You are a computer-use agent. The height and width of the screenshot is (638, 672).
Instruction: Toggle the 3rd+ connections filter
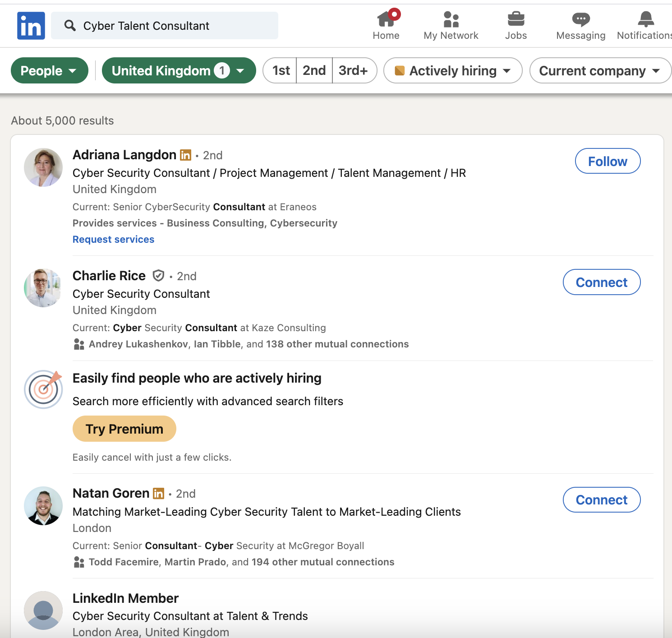pyautogui.click(x=354, y=70)
